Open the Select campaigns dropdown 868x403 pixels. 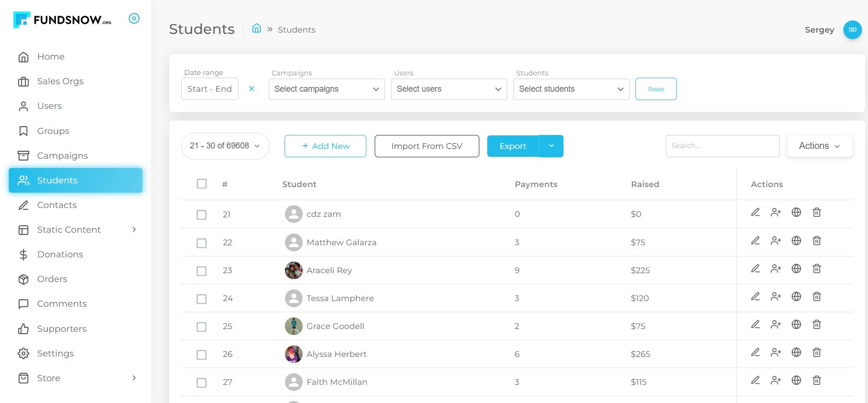pyautogui.click(x=326, y=89)
